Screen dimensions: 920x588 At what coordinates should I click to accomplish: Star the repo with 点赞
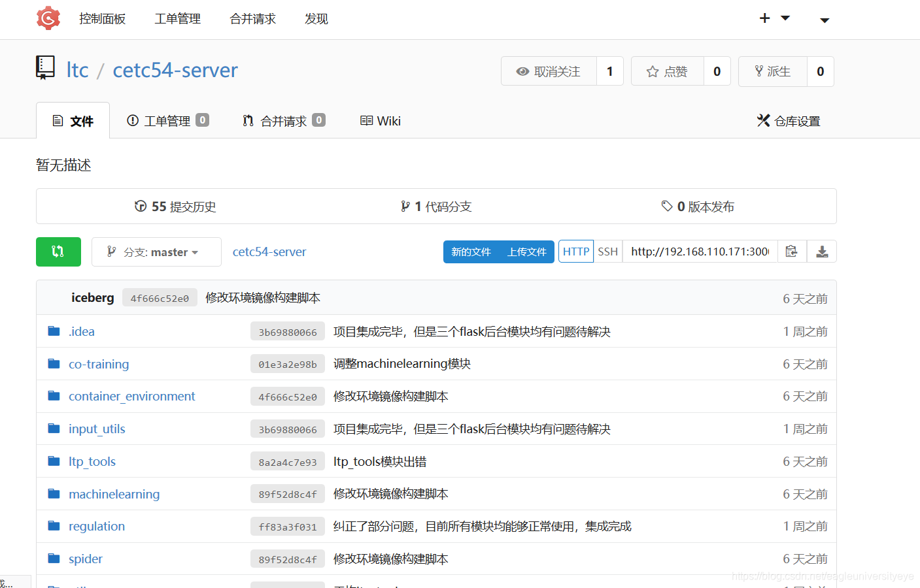coord(668,71)
